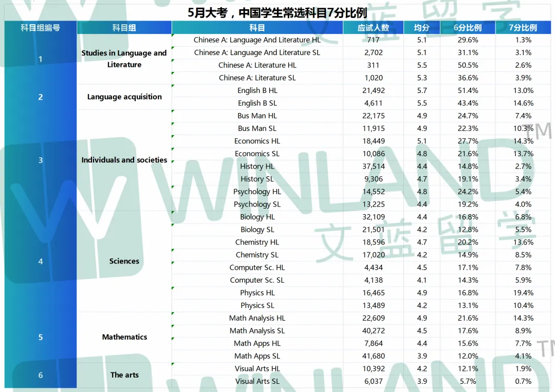Click the Physics HL subject cell

coord(257,293)
